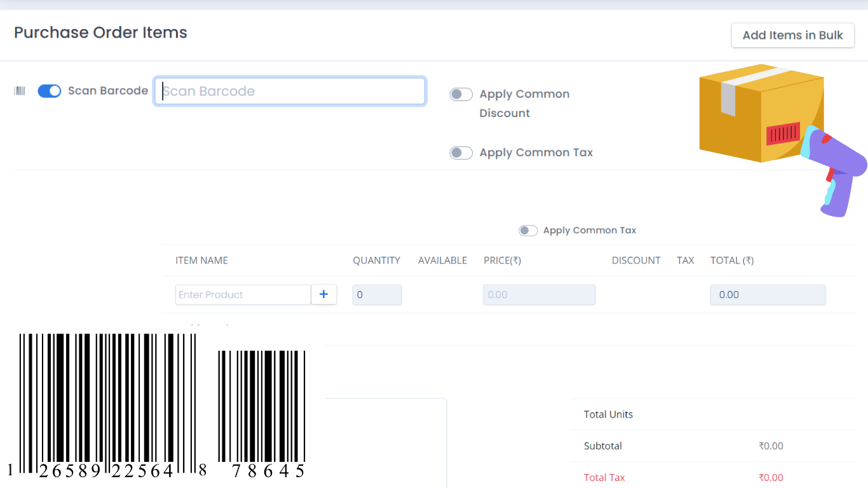Viewport: 868px width, 488px height.
Task: Click the TOTAL (₹) column header
Action: pyautogui.click(x=732, y=260)
